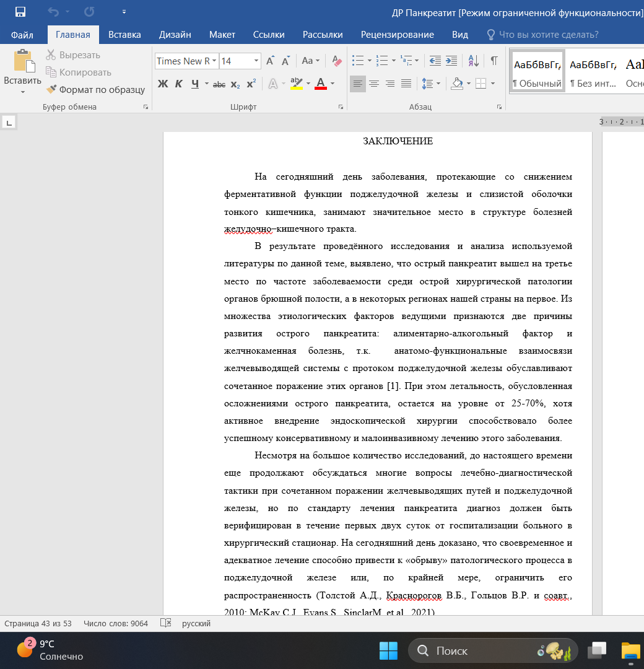Click the spelling check status bar icon
The height and width of the screenshot is (669, 644).
point(165,623)
